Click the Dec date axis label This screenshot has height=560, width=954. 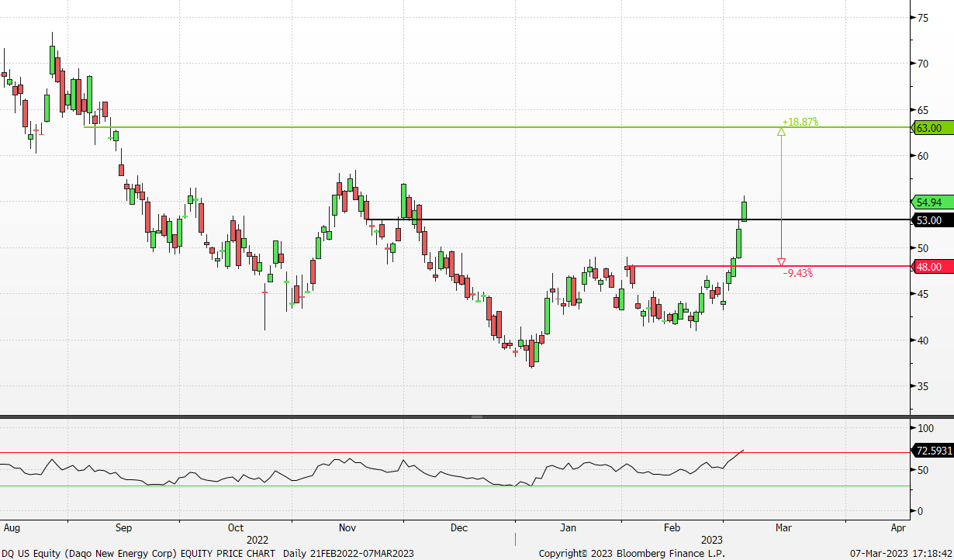[459, 527]
